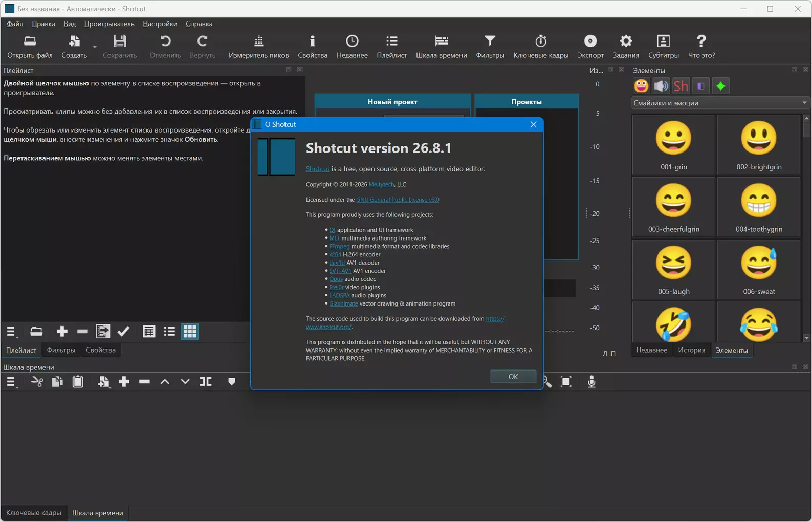Viewport: 812px width, 522px height.
Task: Open the playlist hamburger menu
Action: (x=12, y=332)
